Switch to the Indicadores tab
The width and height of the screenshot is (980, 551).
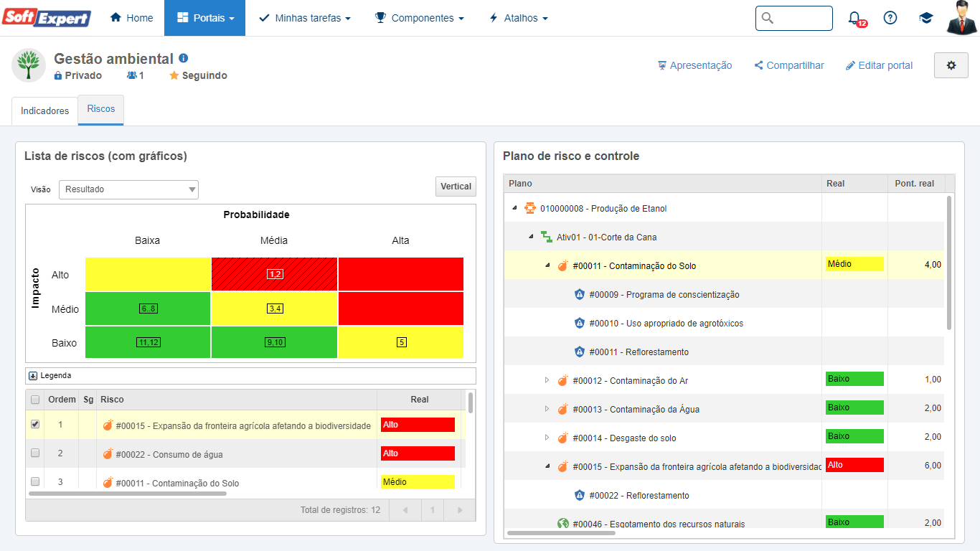pos(44,111)
